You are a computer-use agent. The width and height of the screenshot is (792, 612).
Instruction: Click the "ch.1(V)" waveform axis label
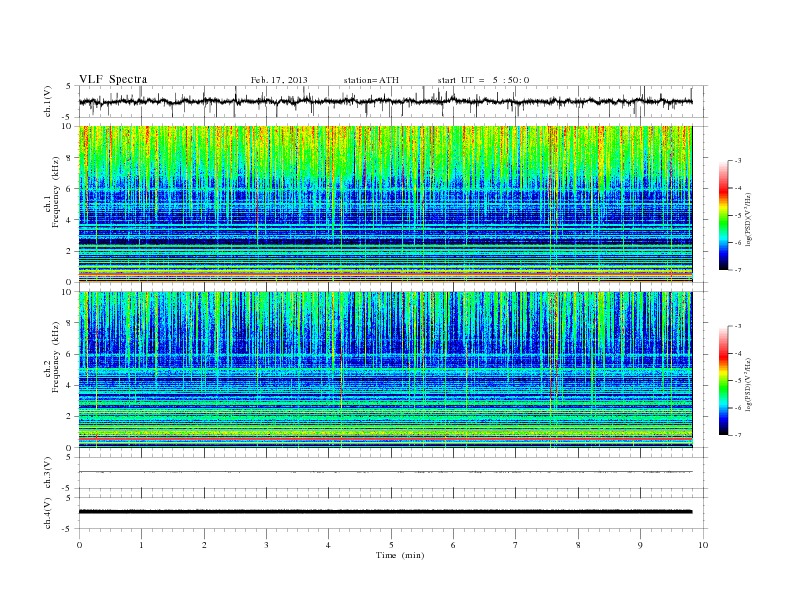pyautogui.click(x=48, y=101)
